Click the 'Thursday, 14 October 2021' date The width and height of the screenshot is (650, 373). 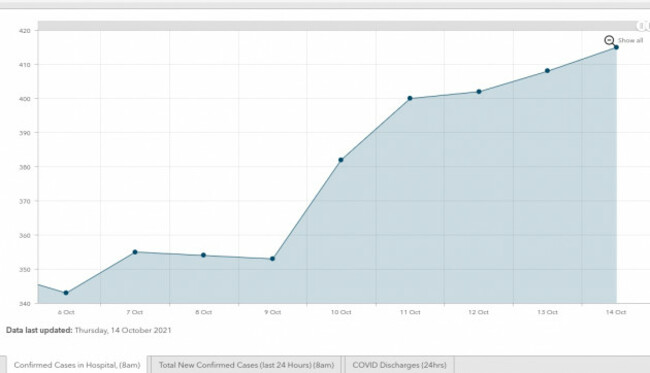[123, 330]
